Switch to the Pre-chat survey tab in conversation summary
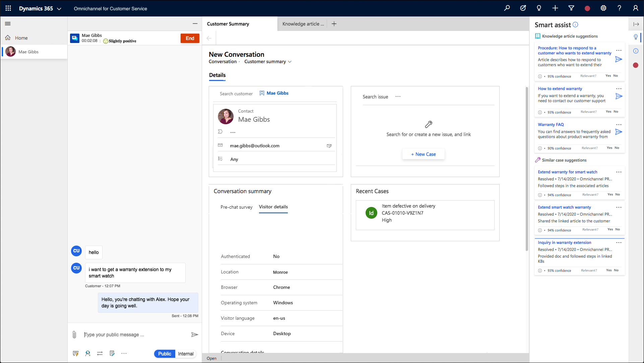The height and width of the screenshot is (363, 644). [236, 207]
